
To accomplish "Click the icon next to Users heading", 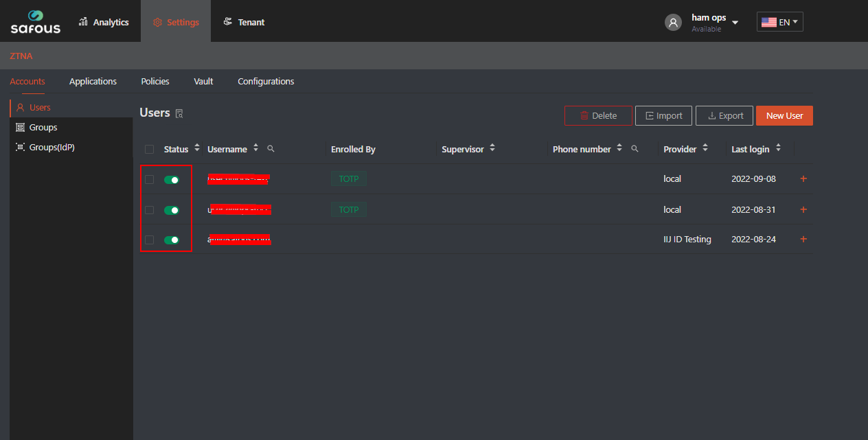I will [179, 114].
